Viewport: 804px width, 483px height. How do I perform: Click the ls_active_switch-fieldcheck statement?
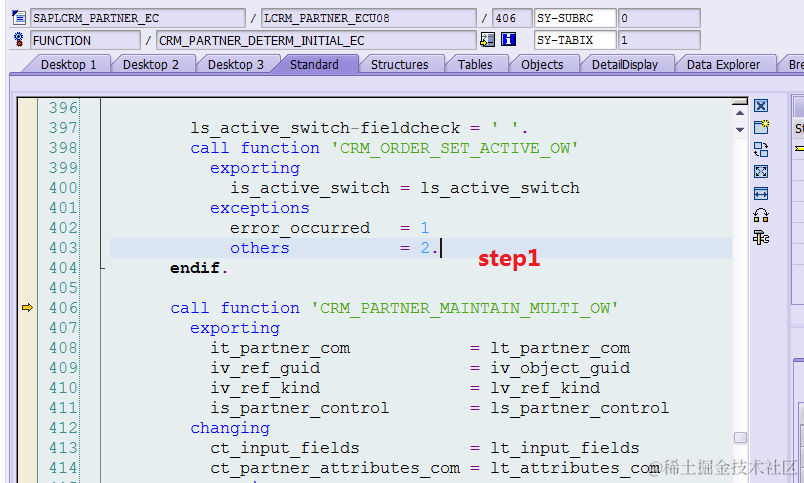(x=359, y=128)
